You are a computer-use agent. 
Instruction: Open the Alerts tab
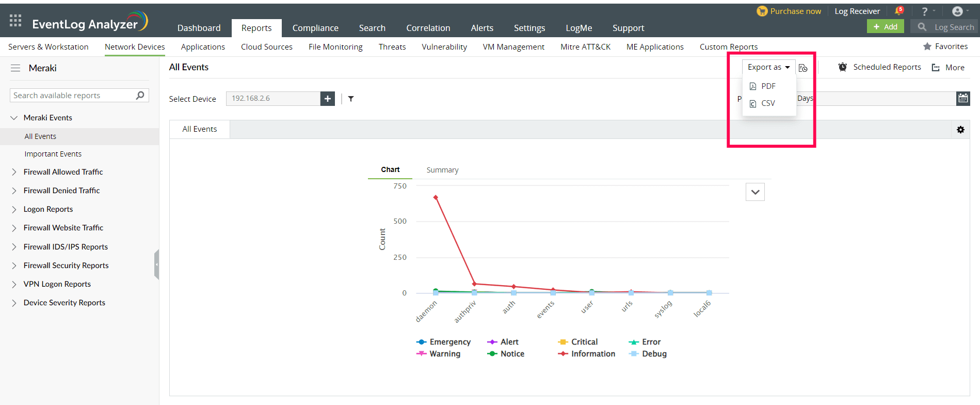tap(482, 28)
